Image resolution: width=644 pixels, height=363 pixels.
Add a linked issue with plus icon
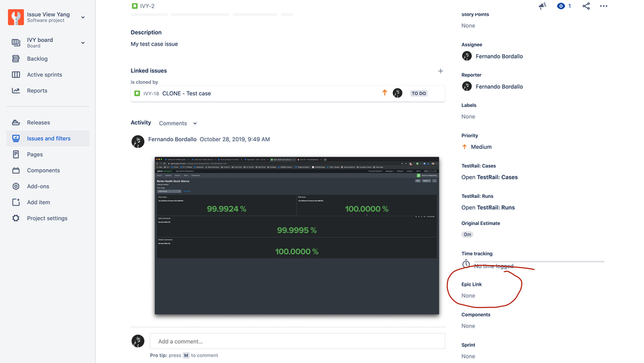[x=440, y=71]
